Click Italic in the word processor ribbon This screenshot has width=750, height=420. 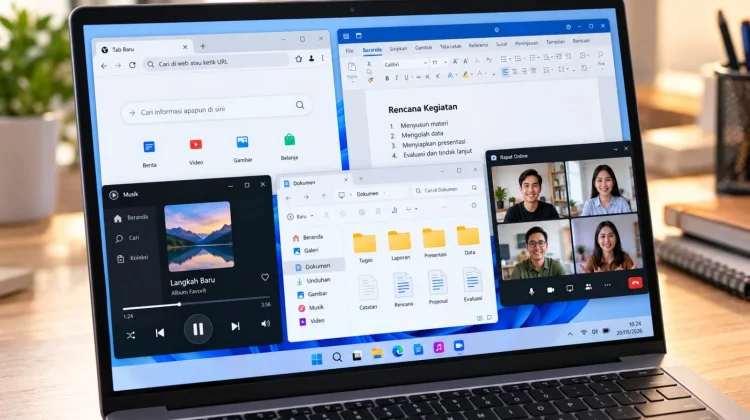397,77
